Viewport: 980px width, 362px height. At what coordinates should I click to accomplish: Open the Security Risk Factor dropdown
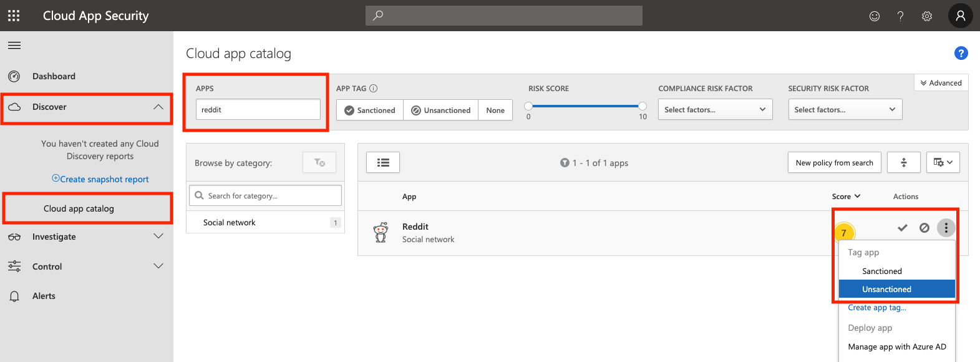845,110
